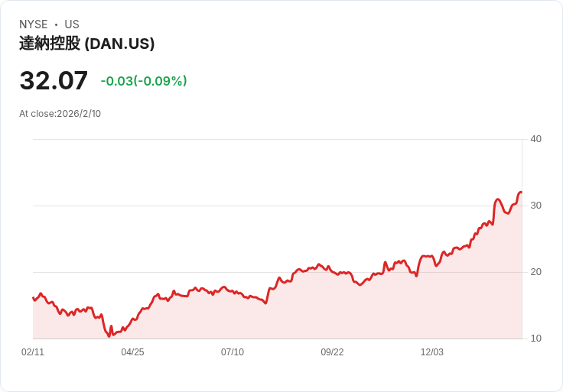Click the lowest dip of the red price line

(x=109, y=335)
